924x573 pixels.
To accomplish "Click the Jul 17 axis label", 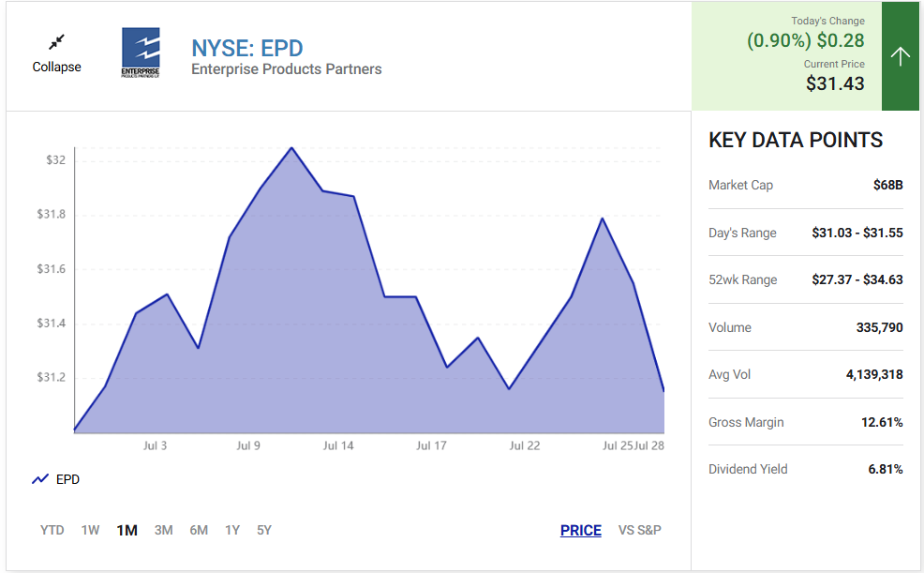I will 431,445.
